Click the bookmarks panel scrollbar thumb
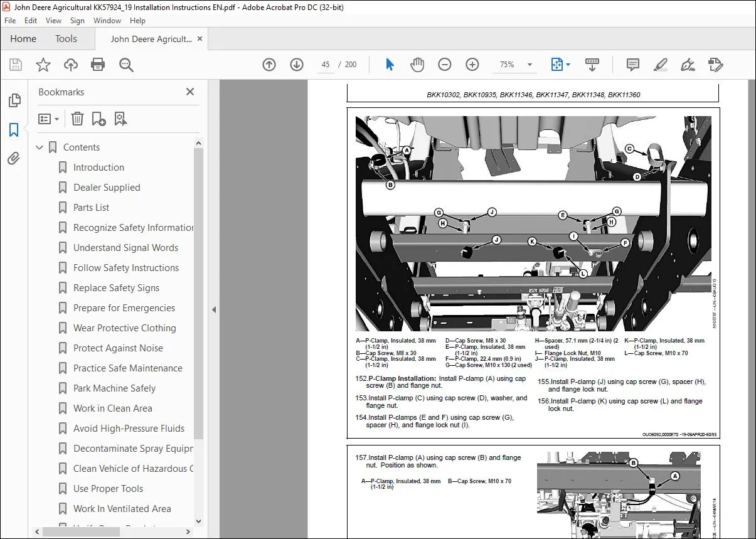Screen dimensions: 756x539 tap(199, 293)
